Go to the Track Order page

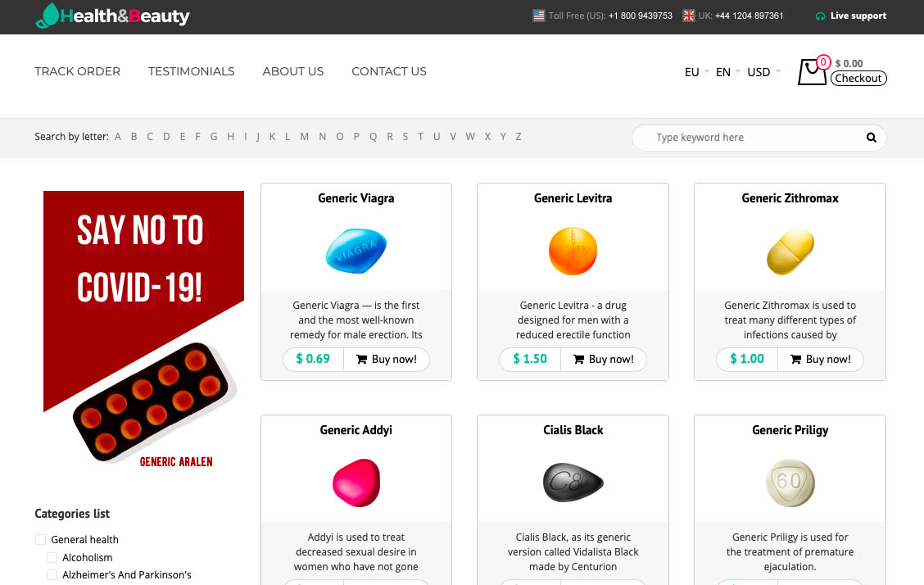pyautogui.click(x=77, y=71)
